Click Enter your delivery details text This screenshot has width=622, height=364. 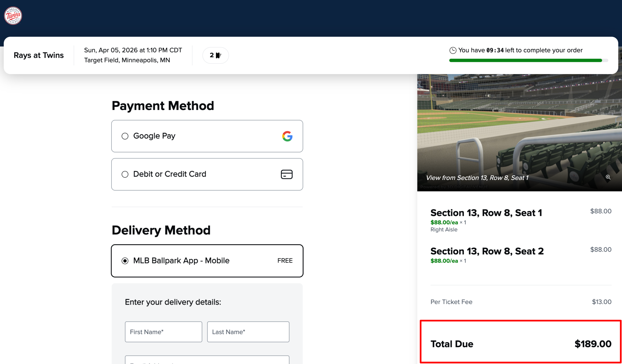(x=173, y=302)
